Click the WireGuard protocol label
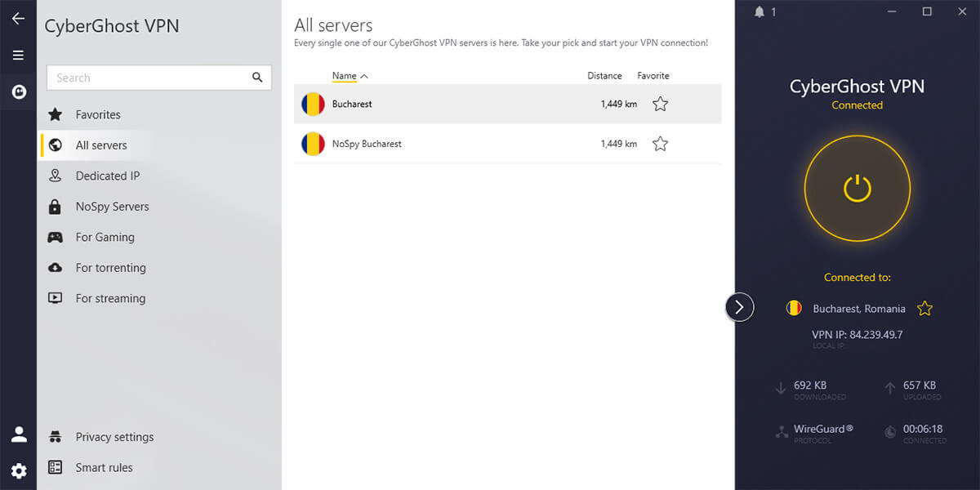Screen dimensions: 980x490 tap(823, 428)
